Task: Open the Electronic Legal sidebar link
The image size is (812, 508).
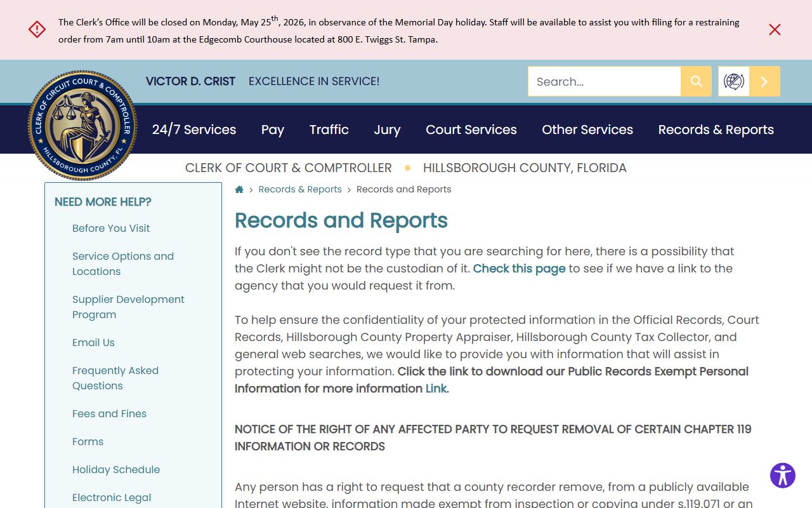Action: tap(112, 497)
